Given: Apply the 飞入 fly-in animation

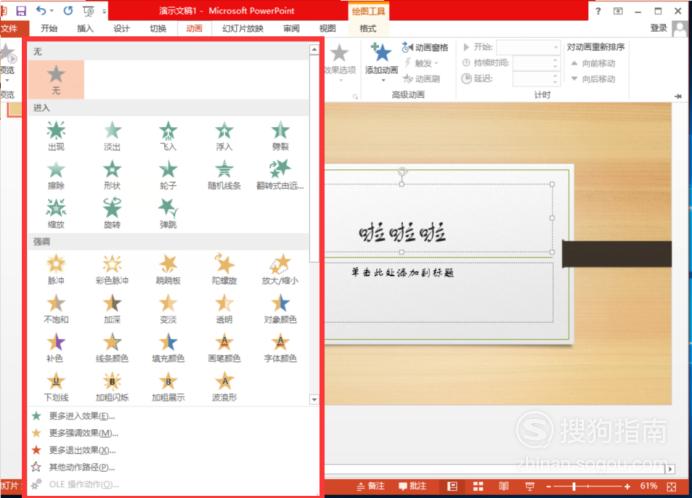Looking at the screenshot, I should pos(168,136).
